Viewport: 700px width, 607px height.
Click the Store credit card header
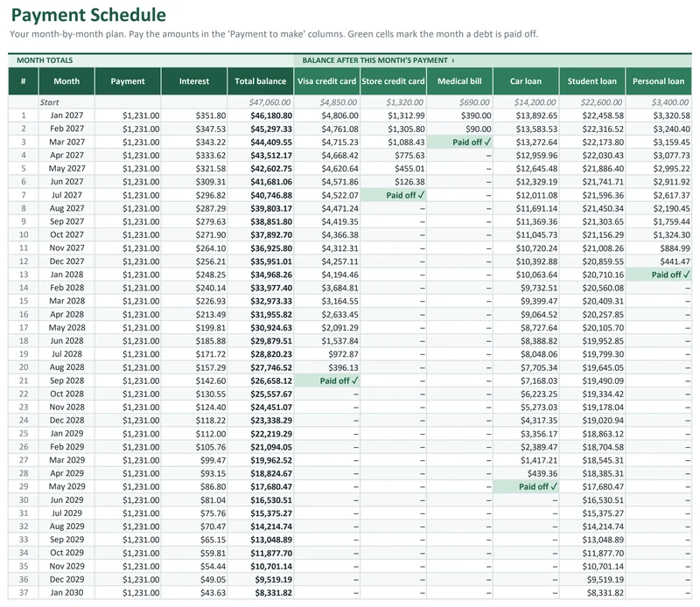393,81
